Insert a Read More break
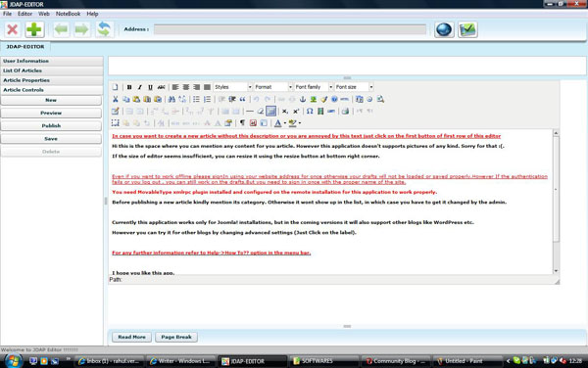The height and width of the screenshot is (368, 588). pos(131,337)
